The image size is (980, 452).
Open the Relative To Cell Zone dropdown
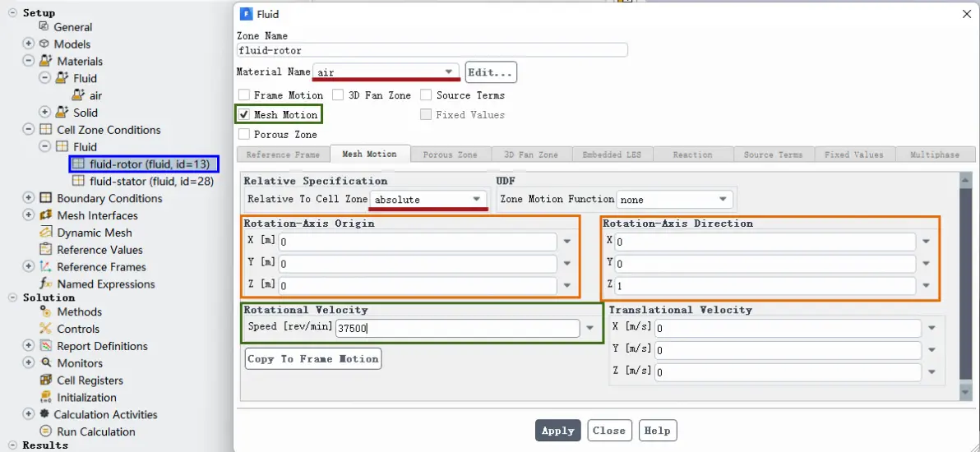tap(428, 200)
